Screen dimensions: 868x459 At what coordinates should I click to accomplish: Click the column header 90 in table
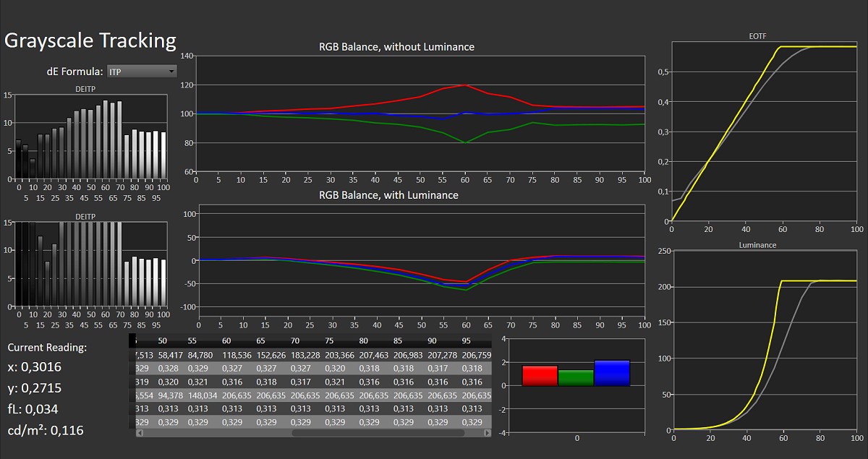pyautogui.click(x=430, y=340)
